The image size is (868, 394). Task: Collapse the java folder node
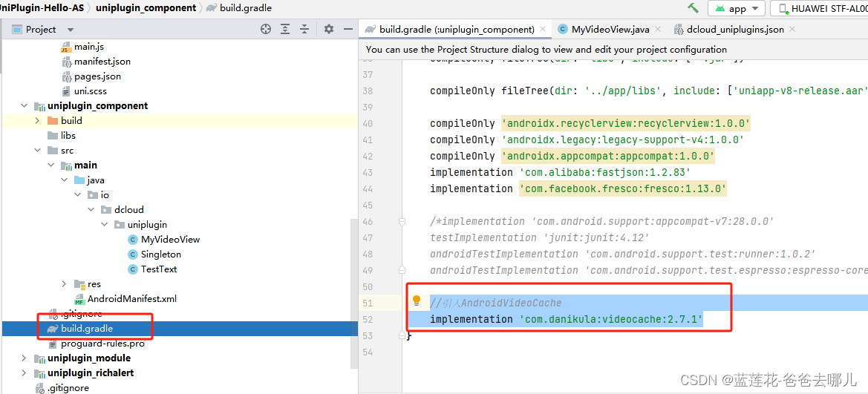pyautogui.click(x=64, y=180)
